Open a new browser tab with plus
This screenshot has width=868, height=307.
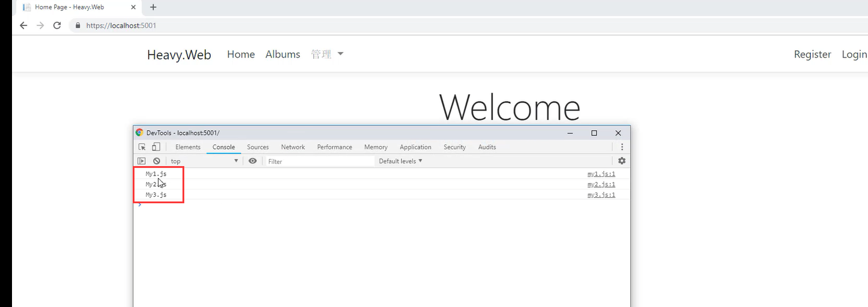click(x=153, y=7)
